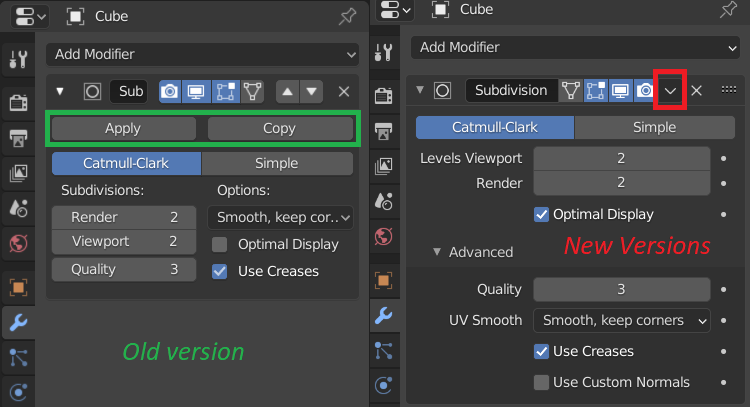Open editor type dropdown in new version header
Screen dimensions: 750x407
pyautogui.click(x=394, y=10)
